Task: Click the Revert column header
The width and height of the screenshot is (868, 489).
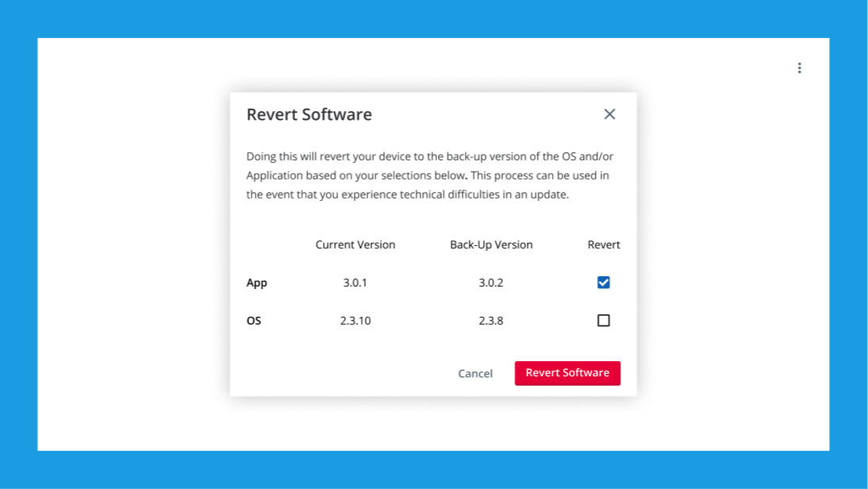Action: (603, 244)
